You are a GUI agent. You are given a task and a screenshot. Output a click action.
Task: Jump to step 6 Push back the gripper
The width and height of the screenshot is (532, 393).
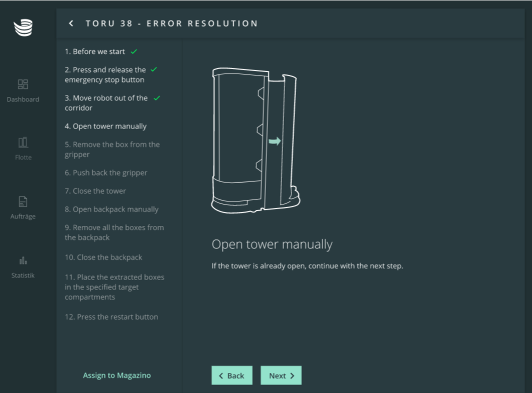106,173
